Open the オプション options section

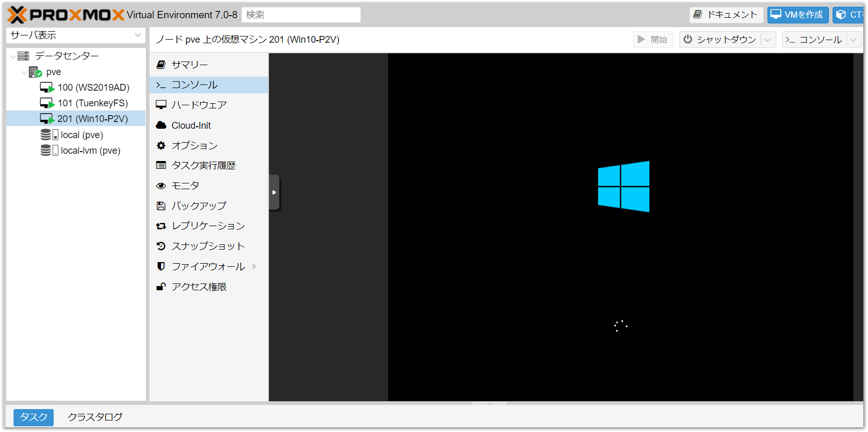click(x=209, y=145)
